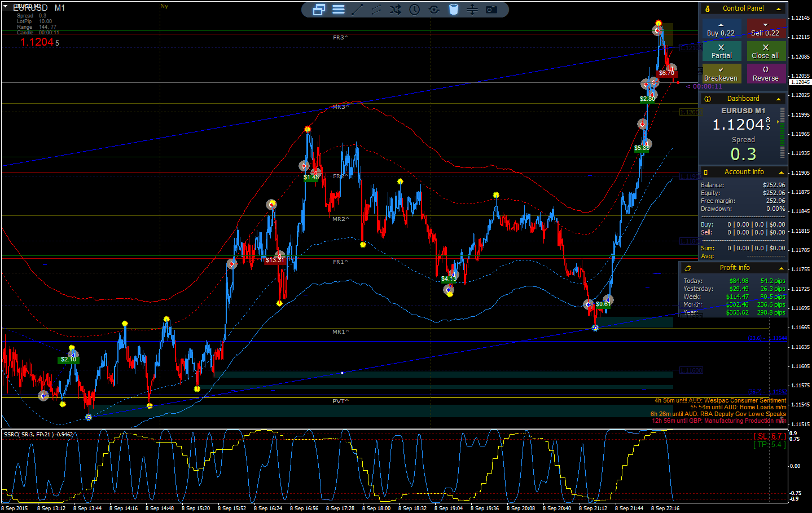Image resolution: width=812 pixels, height=513 pixels.
Task: Collapse the Profit info section
Action: [x=782, y=268]
